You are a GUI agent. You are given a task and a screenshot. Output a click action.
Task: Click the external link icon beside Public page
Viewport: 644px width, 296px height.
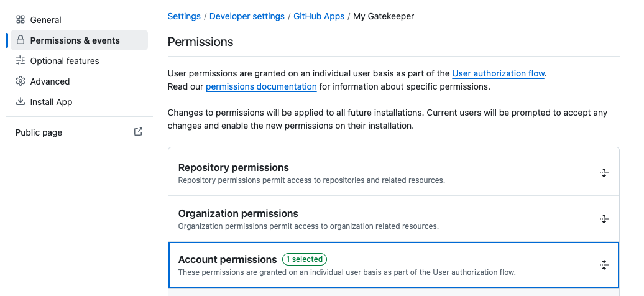click(138, 132)
